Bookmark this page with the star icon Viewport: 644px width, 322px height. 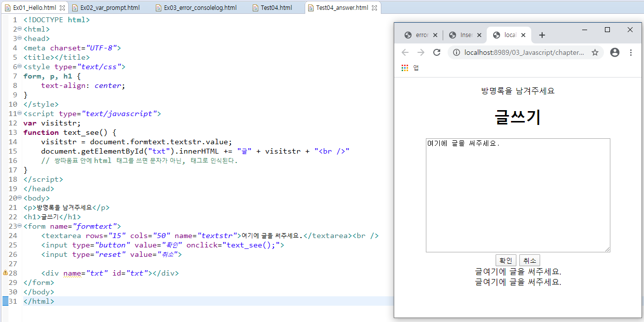coord(595,52)
